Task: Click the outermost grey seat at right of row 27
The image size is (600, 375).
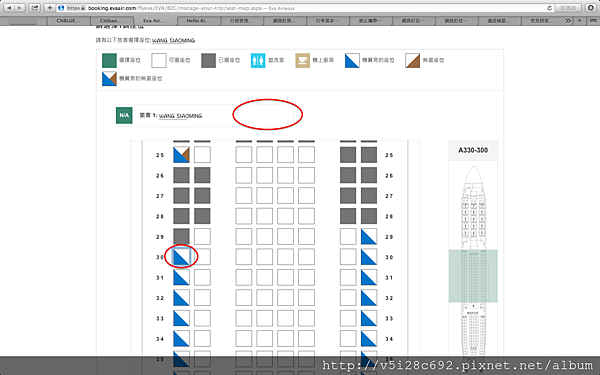Action: tap(369, 196)
